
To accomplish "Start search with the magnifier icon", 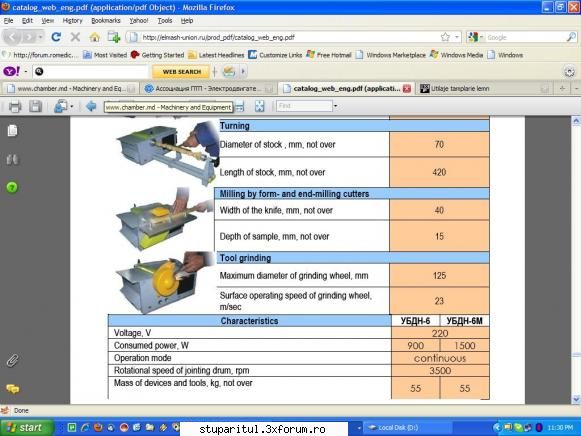I will (x=571, y=37).
